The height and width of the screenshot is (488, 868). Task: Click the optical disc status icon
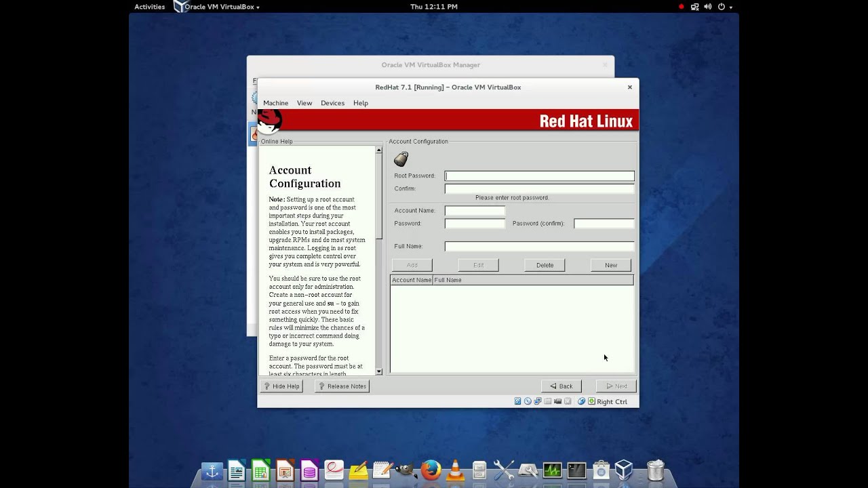(x=528, y=401)
